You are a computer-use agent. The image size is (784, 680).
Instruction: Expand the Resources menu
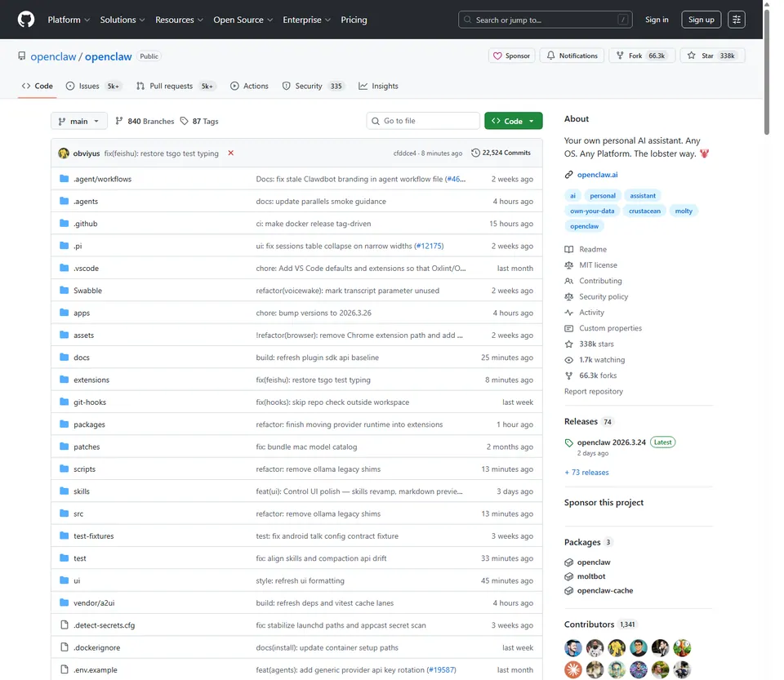click(179, 20)
